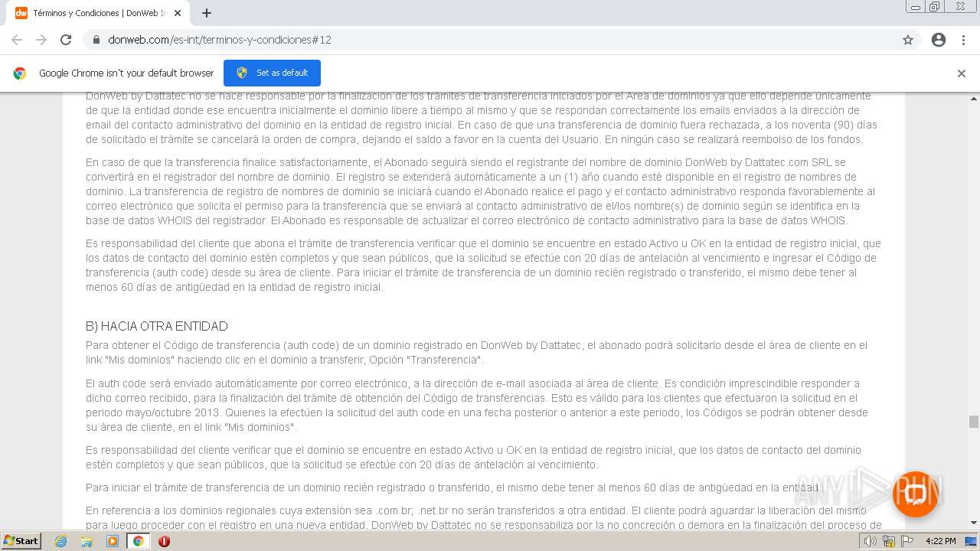This screenshot has width=980, height=551.
Task: Click paragraph starting 'Para obtener el Código'
Action: point(477,353)
